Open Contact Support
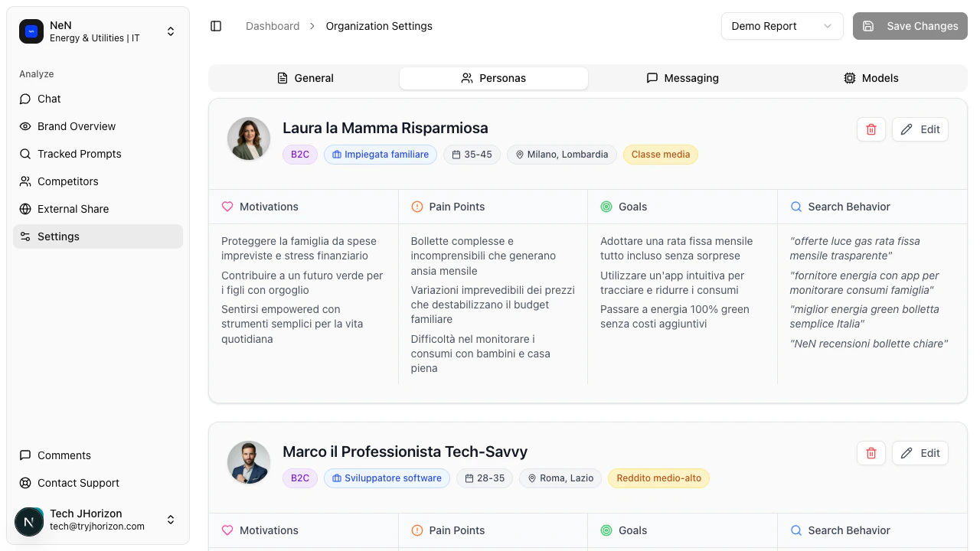 pyautogui.click(x=78, y=483)
